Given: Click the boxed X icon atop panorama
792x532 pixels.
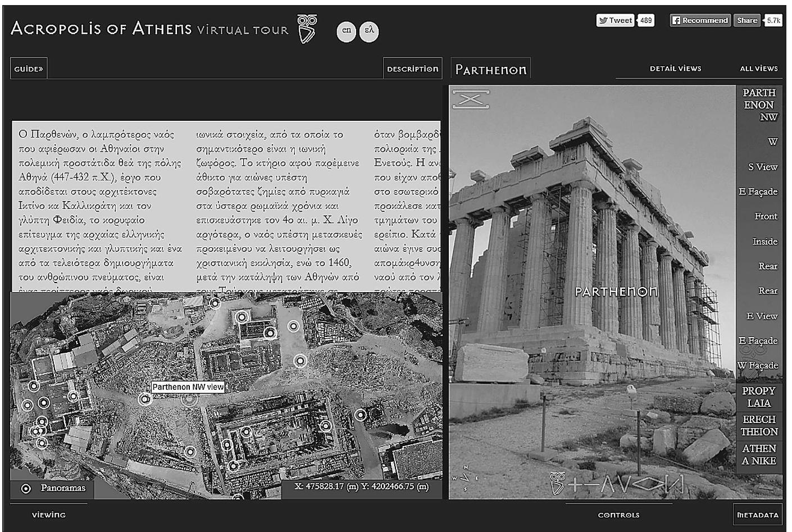Looking at the screenshot, I should tap(471, 99).
